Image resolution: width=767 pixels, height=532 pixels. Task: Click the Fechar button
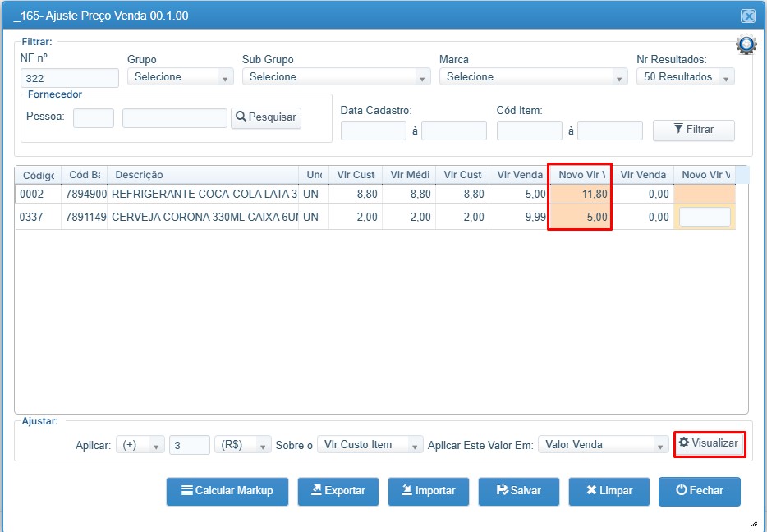(x=700, y=491)
